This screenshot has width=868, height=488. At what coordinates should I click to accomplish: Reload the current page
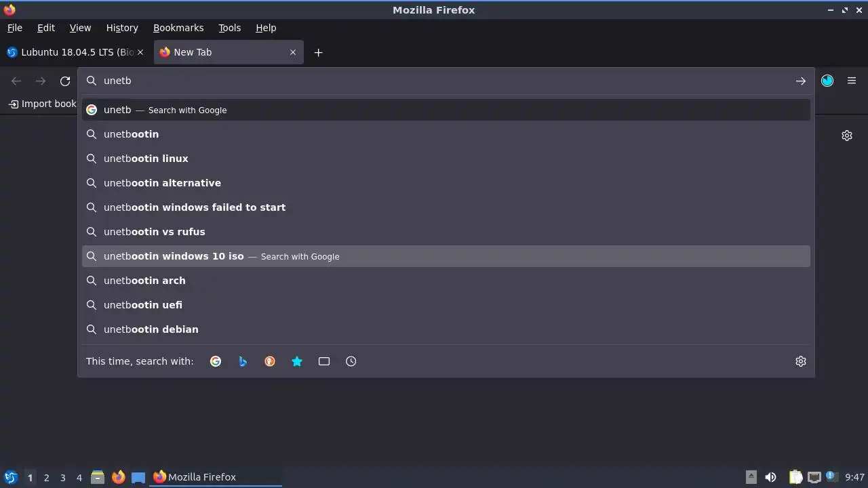pyautogui.click(x=65, y=81)
